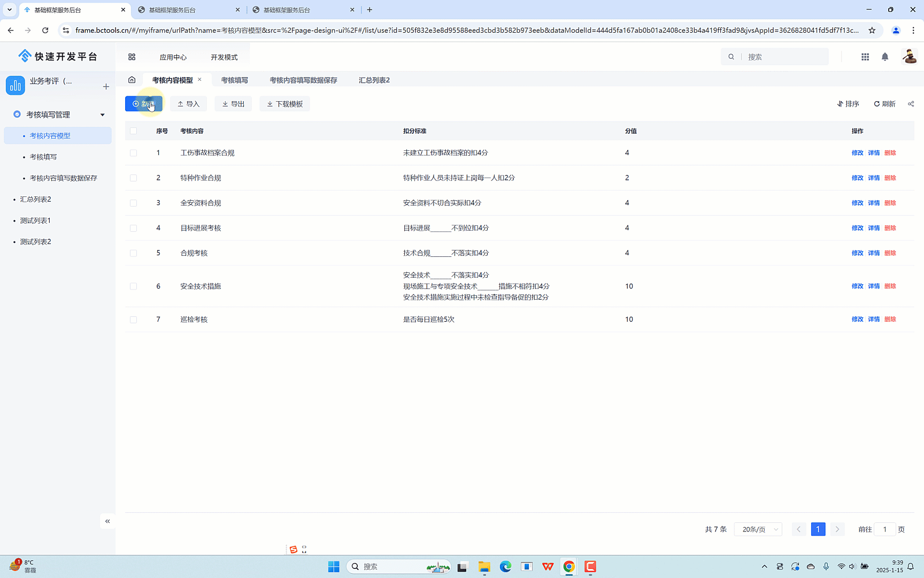Select 考核填写 in the sidebar

click(58, 157)
